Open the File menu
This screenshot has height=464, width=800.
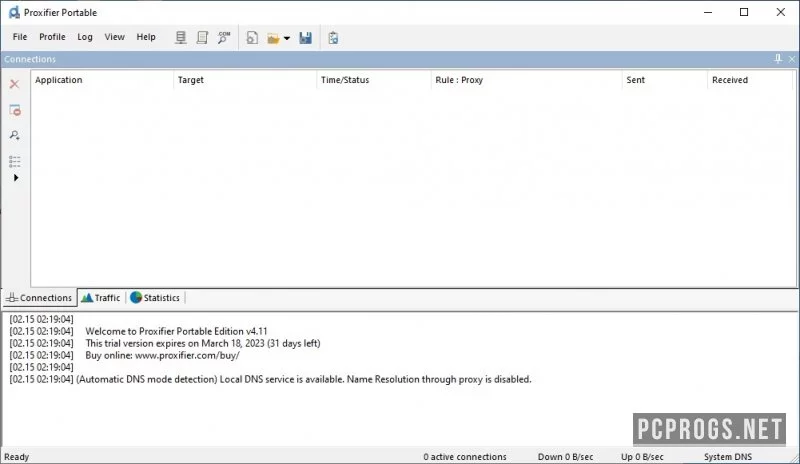click(x=20, y=37)
